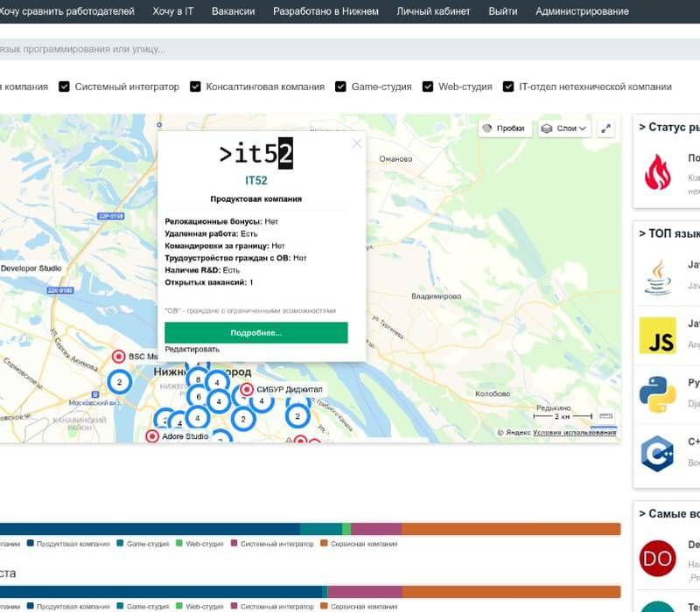Toggle Сервисная компания legend in second chart

(x=359, y=607)
